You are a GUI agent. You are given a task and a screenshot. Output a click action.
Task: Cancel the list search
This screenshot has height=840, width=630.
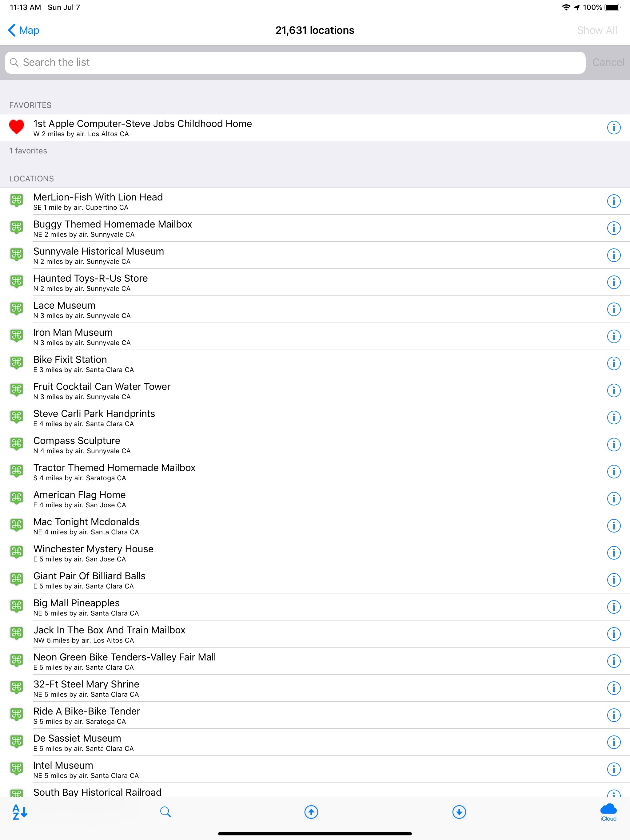[608, 62]
